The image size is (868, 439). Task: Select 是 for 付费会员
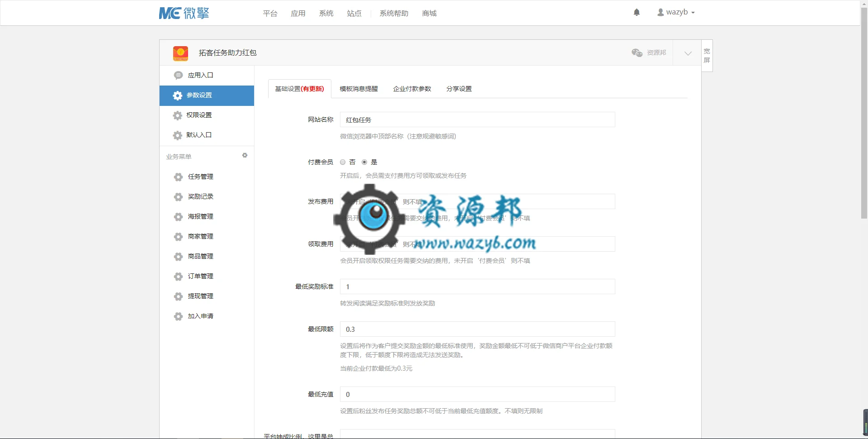pos(364,162)
